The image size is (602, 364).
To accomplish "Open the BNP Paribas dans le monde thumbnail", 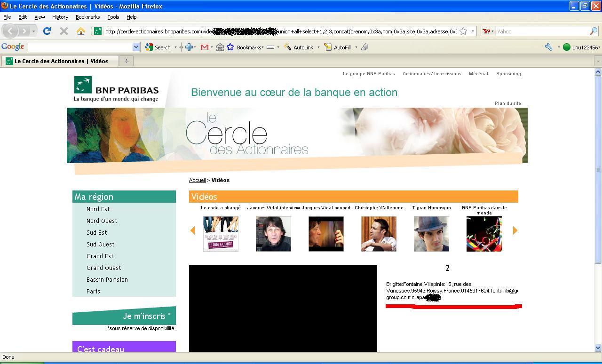I will pyautogui.click(x=484, y=234).
